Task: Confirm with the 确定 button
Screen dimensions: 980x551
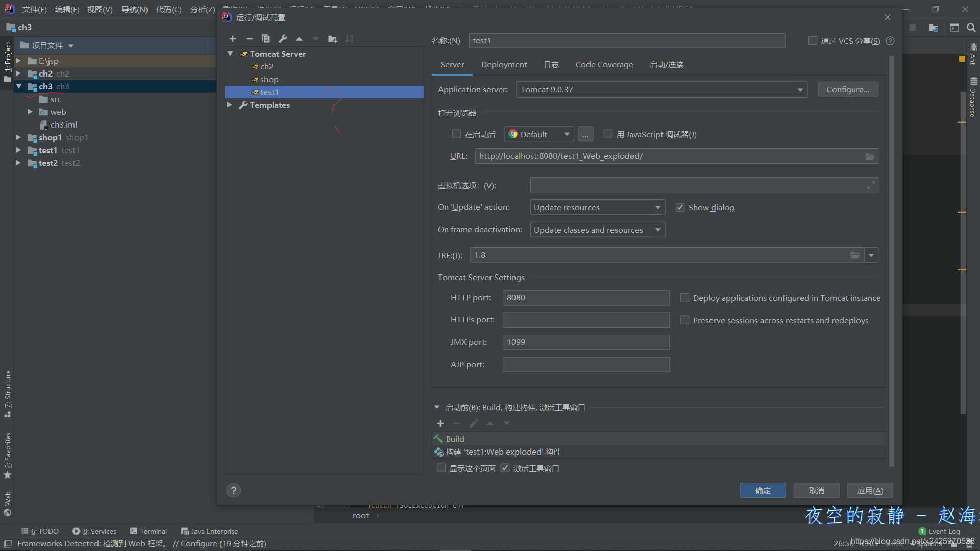Action: [x=763, y=490]
